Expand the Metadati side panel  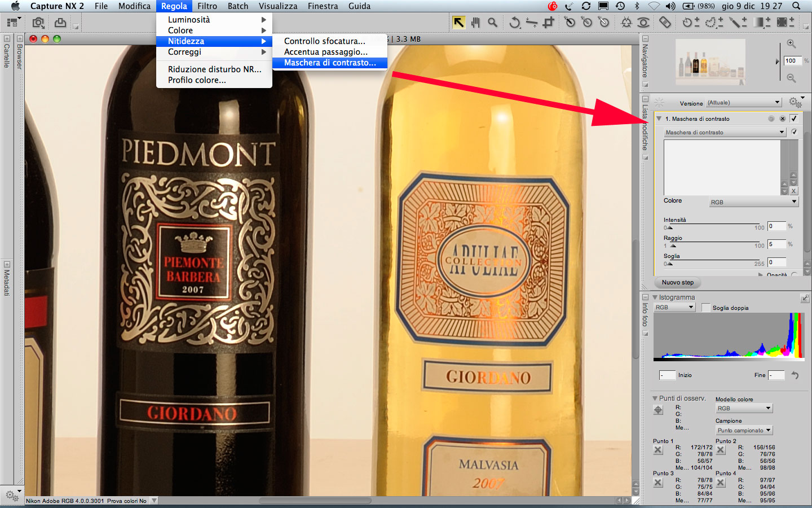(7, 264)
